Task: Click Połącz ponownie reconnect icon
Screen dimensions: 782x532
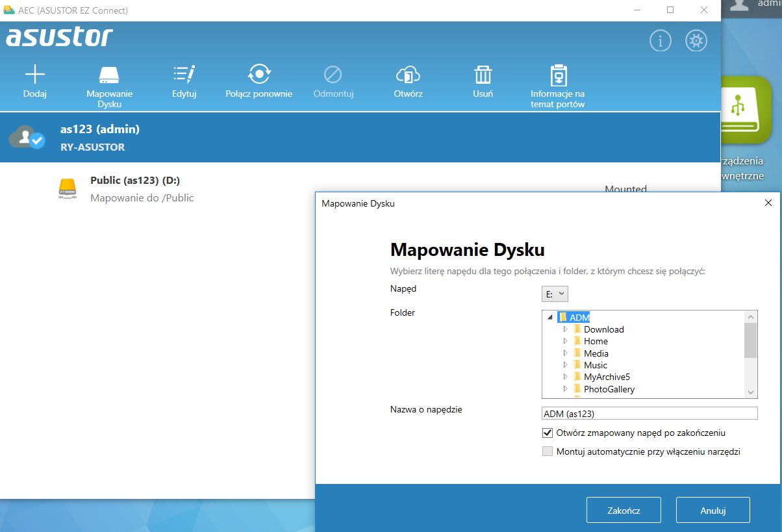Action: click(x=259, y=74)
